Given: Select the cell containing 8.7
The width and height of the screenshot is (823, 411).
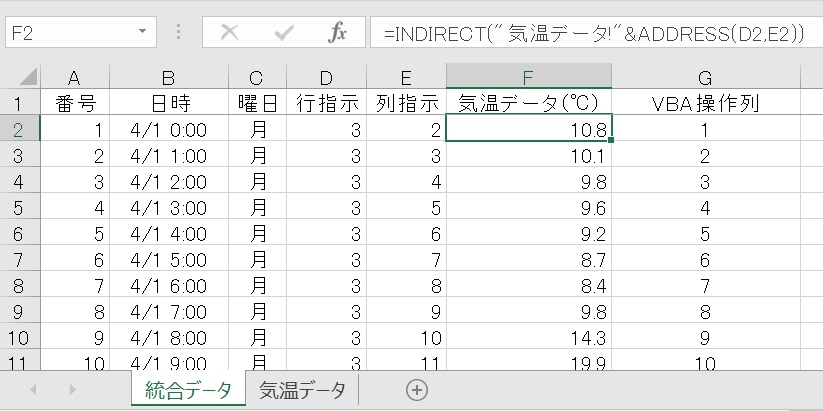Looking at the screenshot, I should point(529,259).
